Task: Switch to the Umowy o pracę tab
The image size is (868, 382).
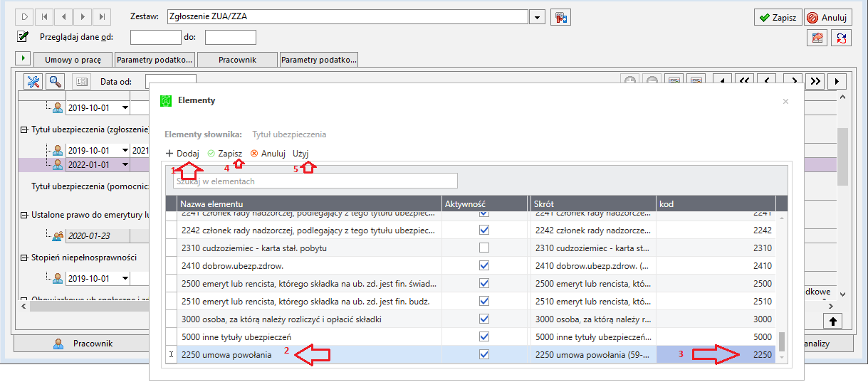Action: click(x=73, y=60)
